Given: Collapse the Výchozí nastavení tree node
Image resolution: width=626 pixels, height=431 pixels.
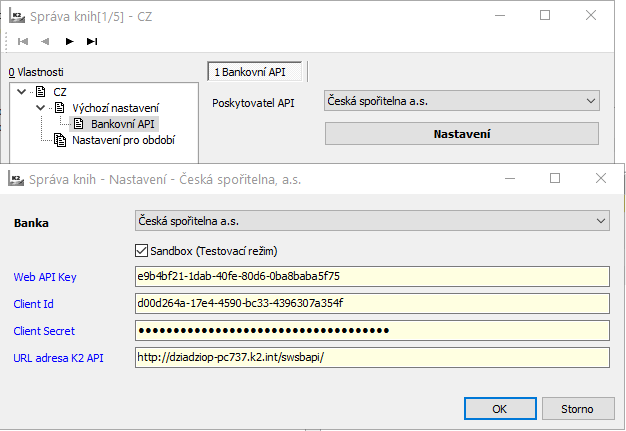Looking at the screenshot, I should [40, 108].
